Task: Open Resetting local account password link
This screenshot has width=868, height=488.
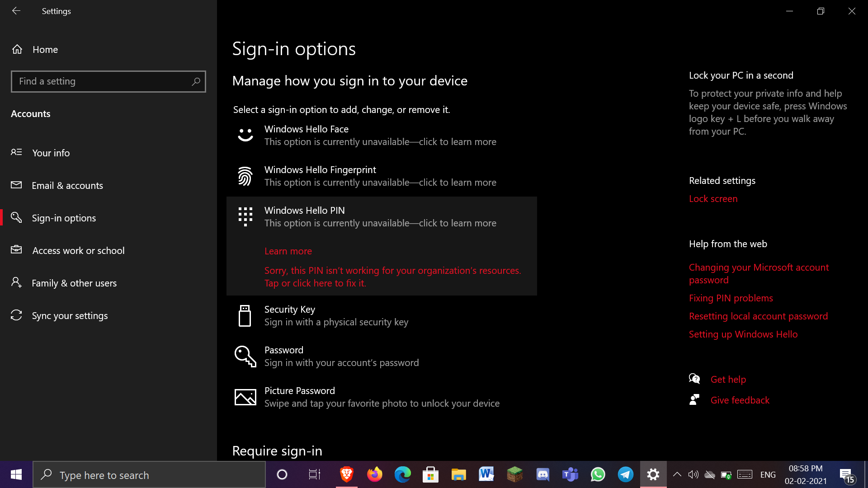Action: (x=758, y=316)
